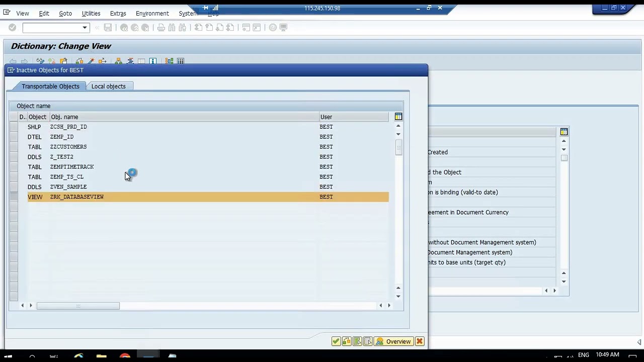
Task: Click the green checkmark Enter icon in standard toolbar
Action: (12, 28)
